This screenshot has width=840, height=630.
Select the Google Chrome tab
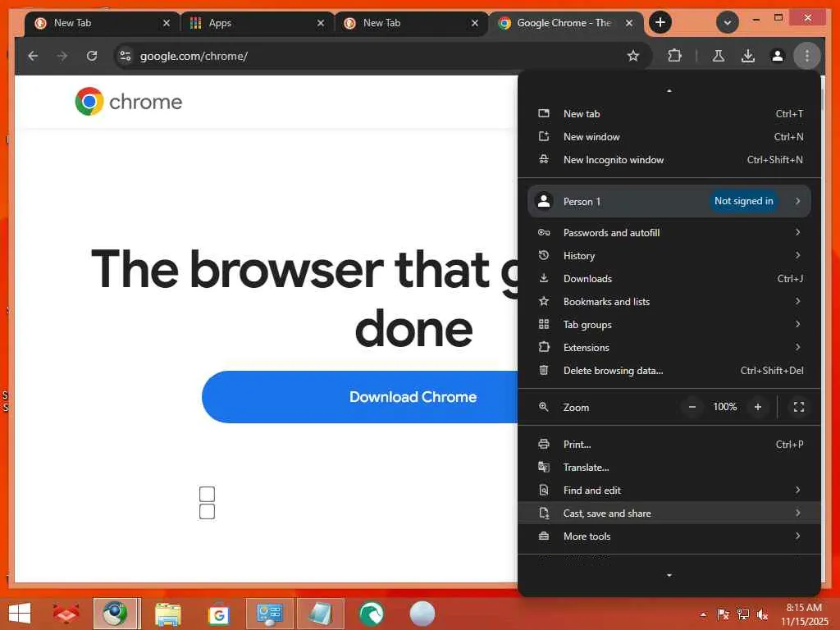(564, 23)
